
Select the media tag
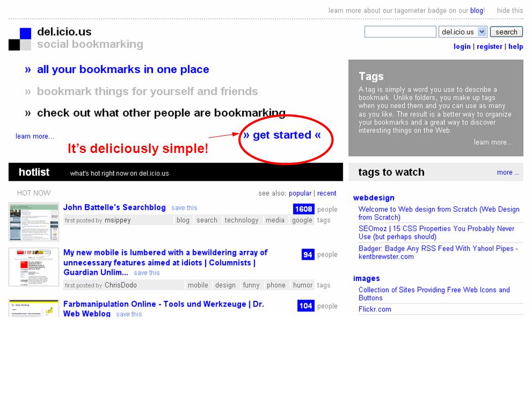tap(275, 220)
